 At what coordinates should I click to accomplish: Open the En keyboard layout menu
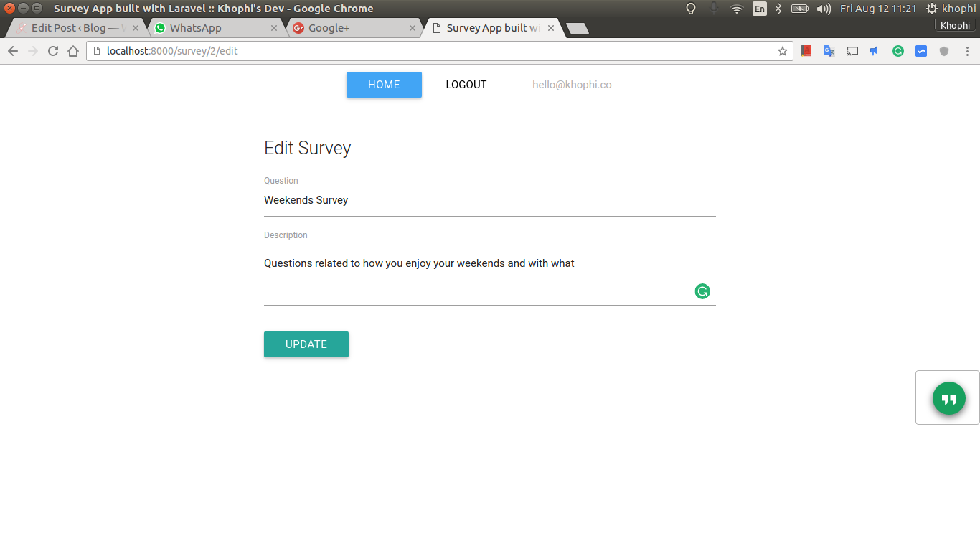tap(760, 9)
